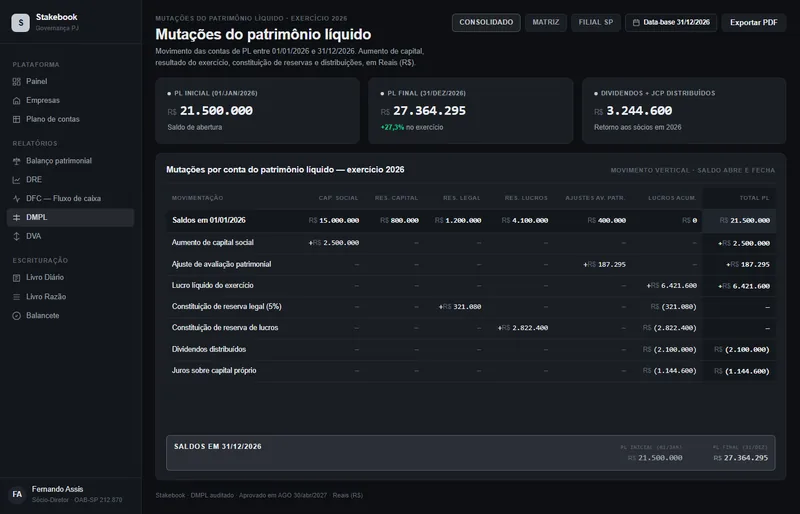
Task: Select the Aumento de capital social row label
Action: (213, 243)
